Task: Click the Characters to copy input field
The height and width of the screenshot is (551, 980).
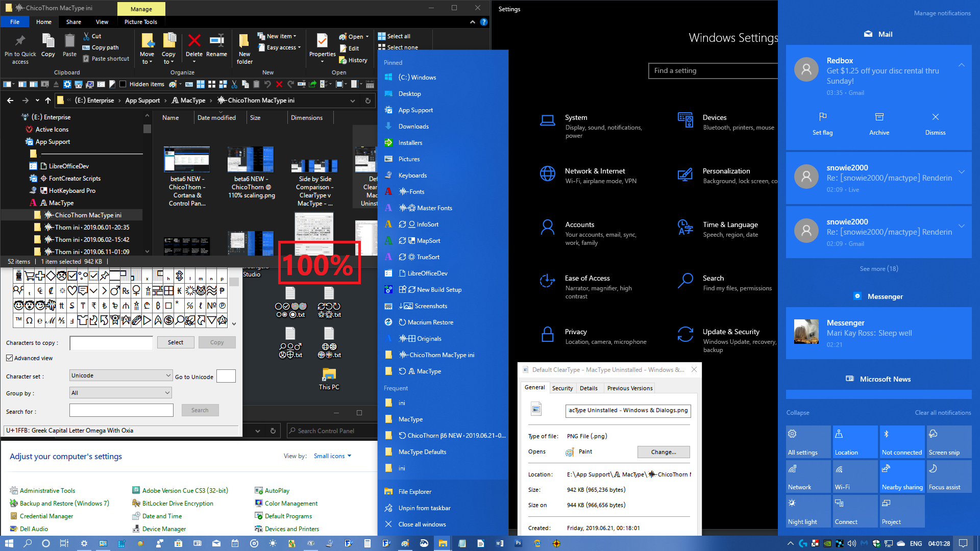Action: coord(111,343)
